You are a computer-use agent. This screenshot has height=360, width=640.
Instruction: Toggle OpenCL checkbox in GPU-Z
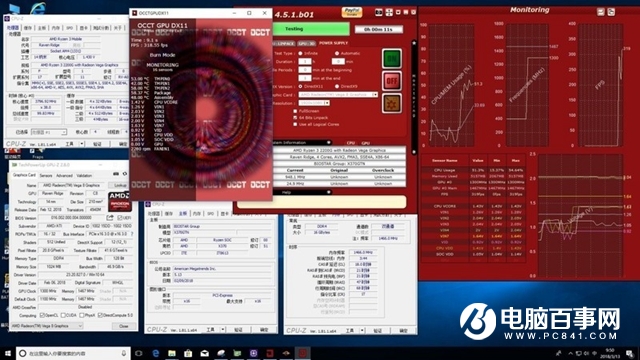point(42,316)
